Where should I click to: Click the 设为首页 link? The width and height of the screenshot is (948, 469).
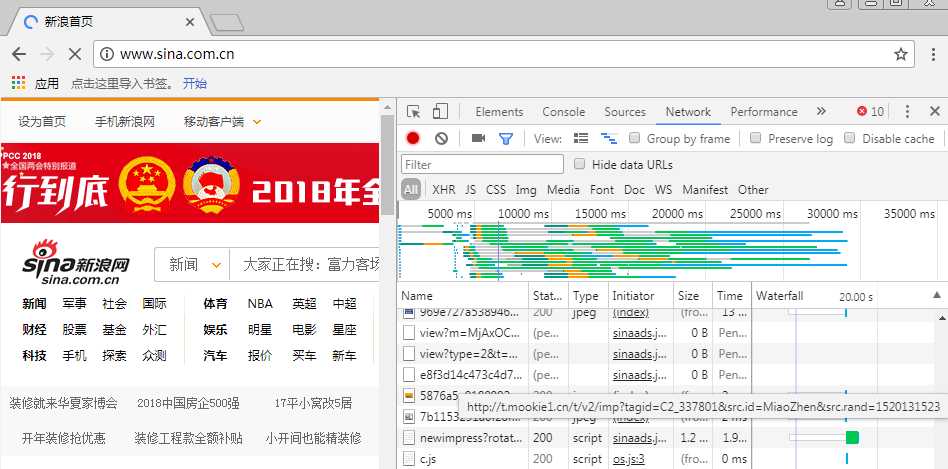coord(42,122)
